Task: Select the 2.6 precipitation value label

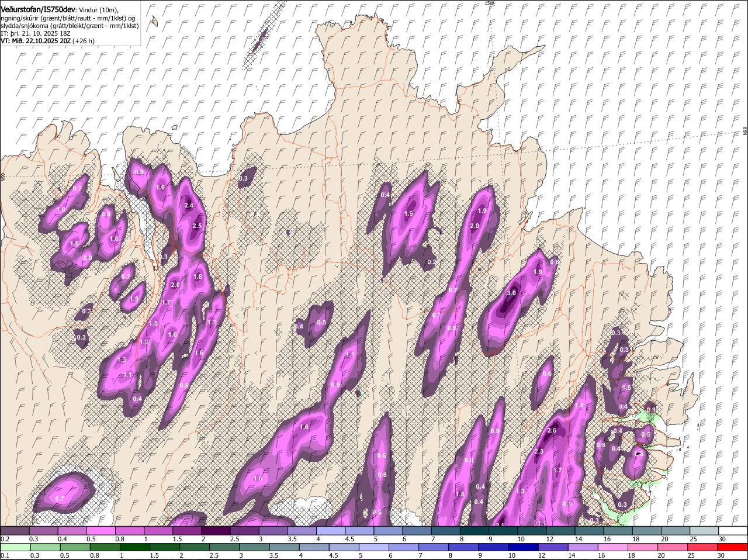Action: tap(551, 431)
